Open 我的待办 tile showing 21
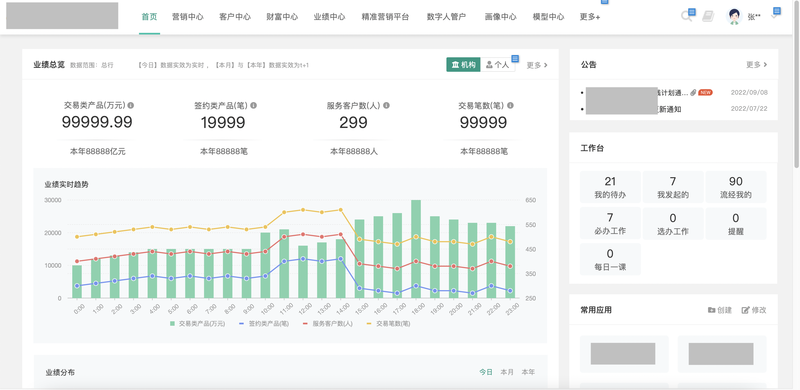The height and width of the screenshot is (390, 800). tap(610, 187)
